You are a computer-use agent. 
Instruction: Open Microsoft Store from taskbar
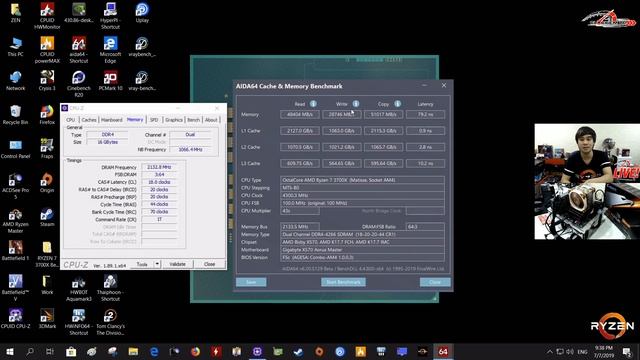point(71,351)
